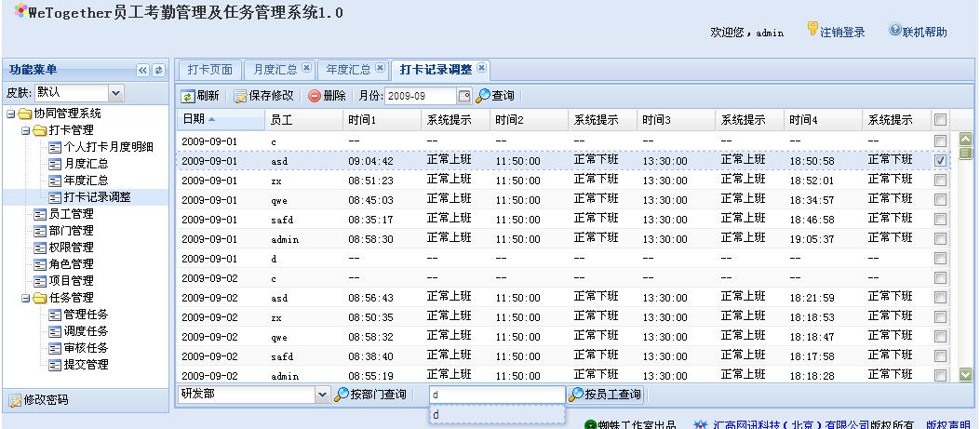Click the 注销登录 logout link
This screenshot has height=429, width=980.
tap(842, 33)
